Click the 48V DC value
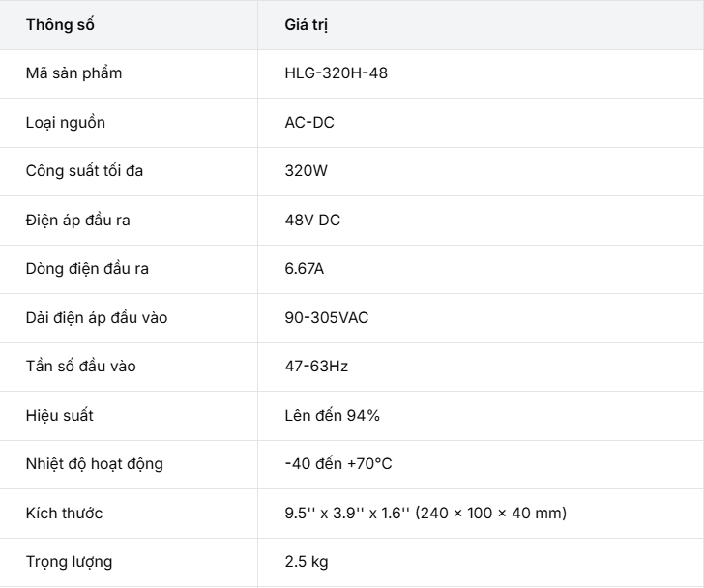The image size is (704, 588). [x=312, y=220]
